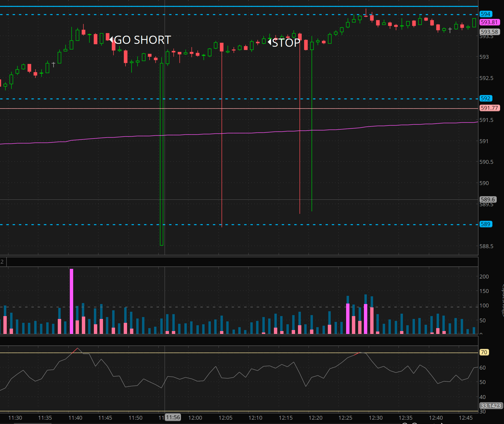Click the long green spike candle near 11:55
The height and width of the screenshot is (424, 504).
162,154
